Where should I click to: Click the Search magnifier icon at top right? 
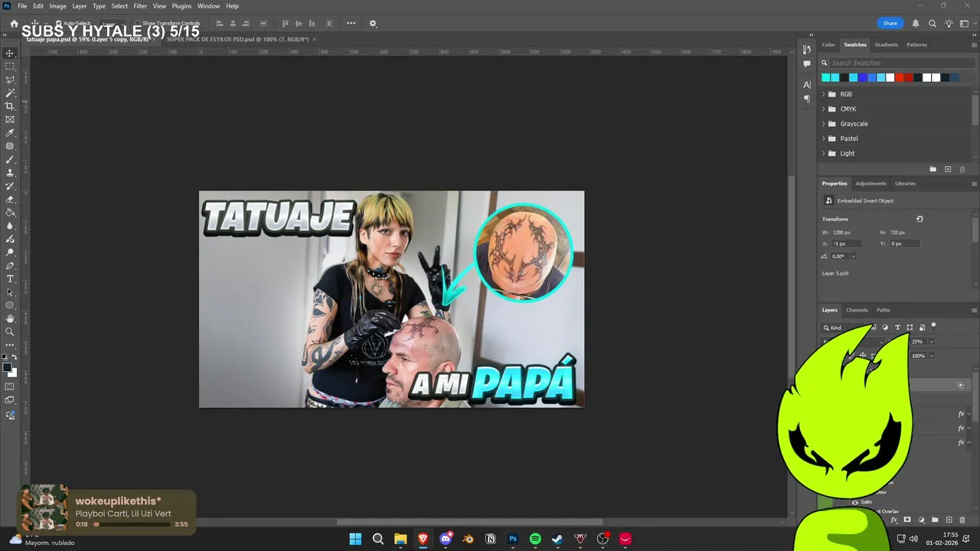click(932, 23)
